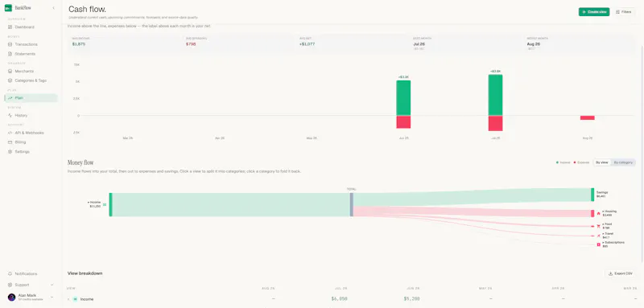The height and width of the screenshot is (308, 644).
Task: Open the Alan Mark account chevron
Action: click(52, 297)
